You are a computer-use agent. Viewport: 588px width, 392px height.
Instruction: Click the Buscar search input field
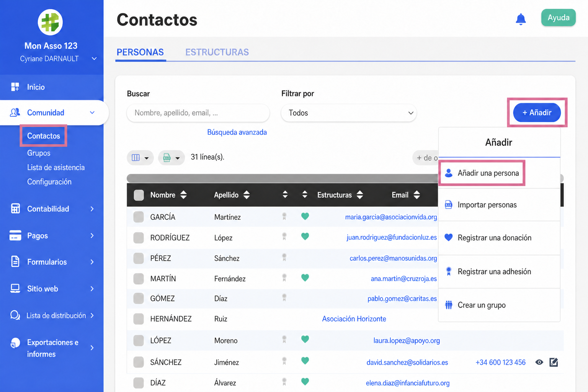198,113
